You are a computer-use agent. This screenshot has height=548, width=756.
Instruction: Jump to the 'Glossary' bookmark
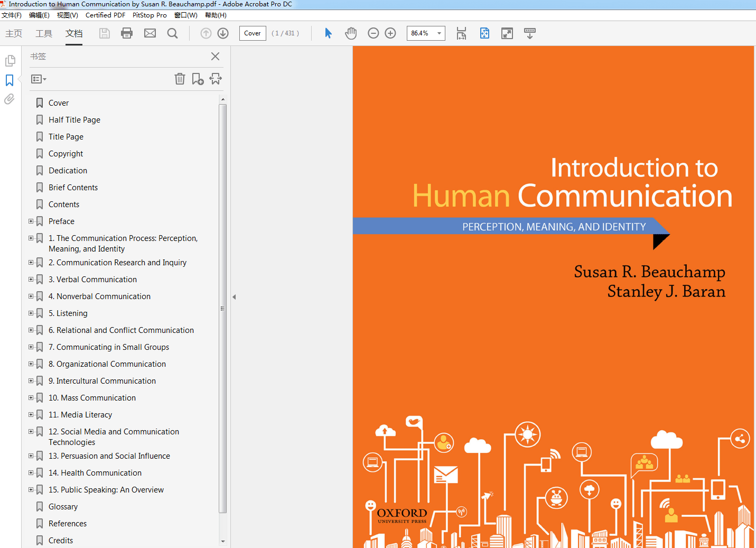point(63,506)
